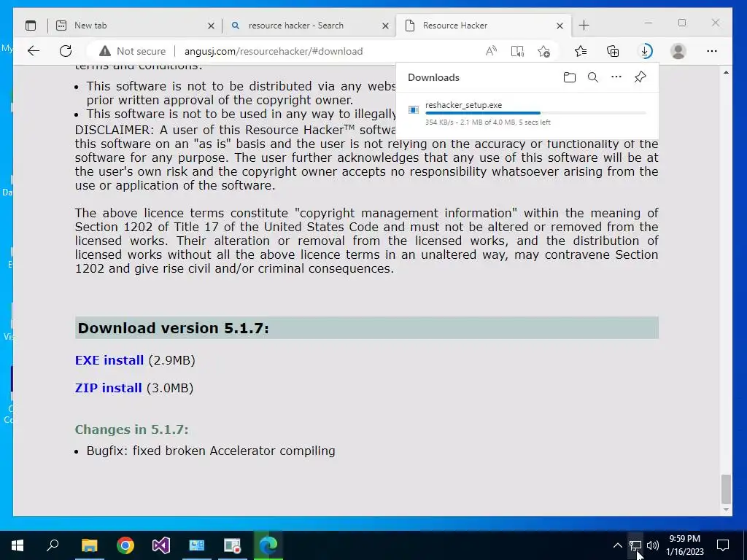This screenshot has width=747, height=560.
Task: Open the tab actions menu icon
Action: pyautogui.click(x=31, y=26)
